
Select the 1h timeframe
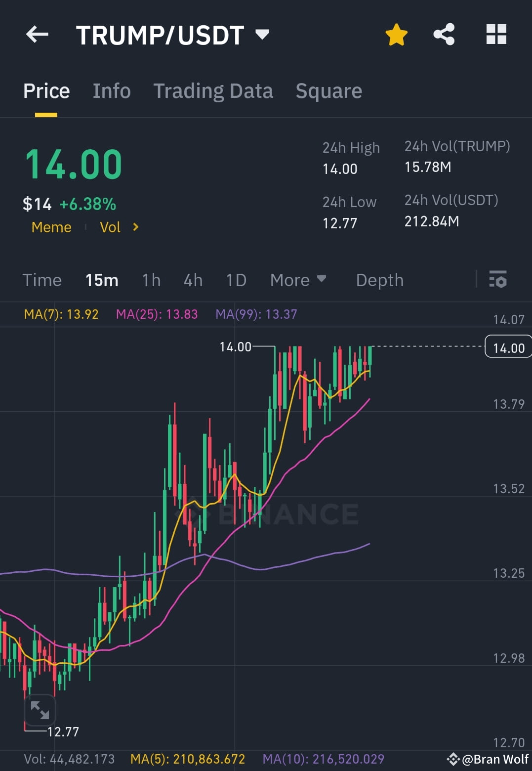pyautogui.click(x=151, y=280)
